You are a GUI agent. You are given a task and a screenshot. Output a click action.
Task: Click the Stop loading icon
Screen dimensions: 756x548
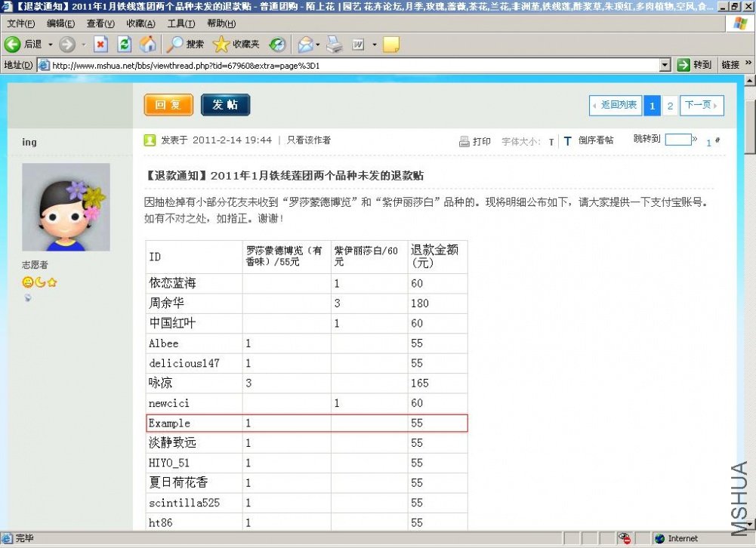click(x=100, y=45)
